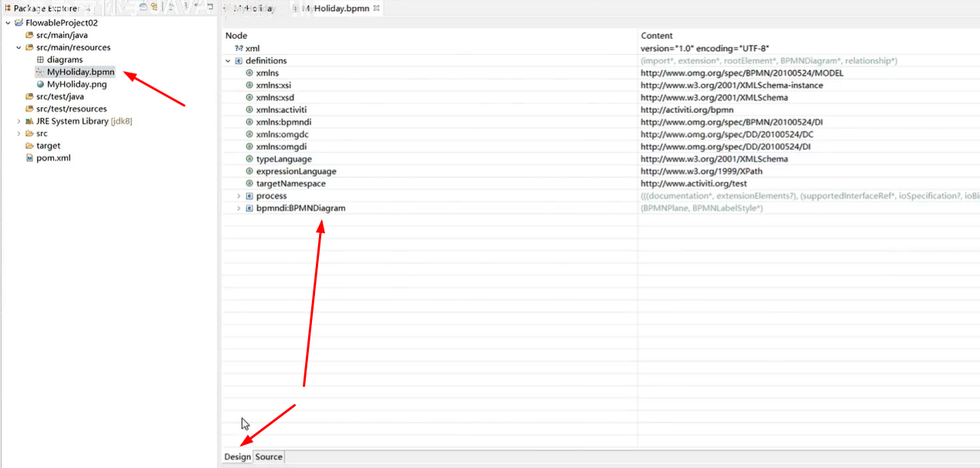
Task: Select the src/test/java label
Action: (x=60, y=97)
